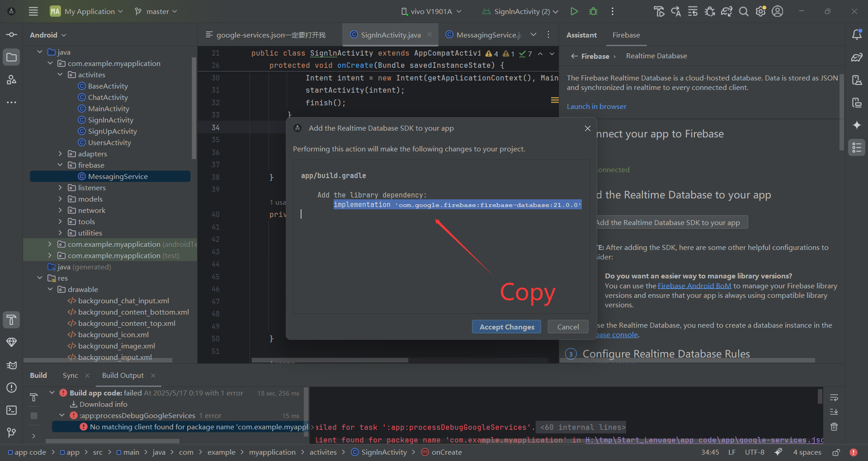Open the Gemini sparkle tool window
Screen dimensions: 868x461
click(x=857, y=125)
